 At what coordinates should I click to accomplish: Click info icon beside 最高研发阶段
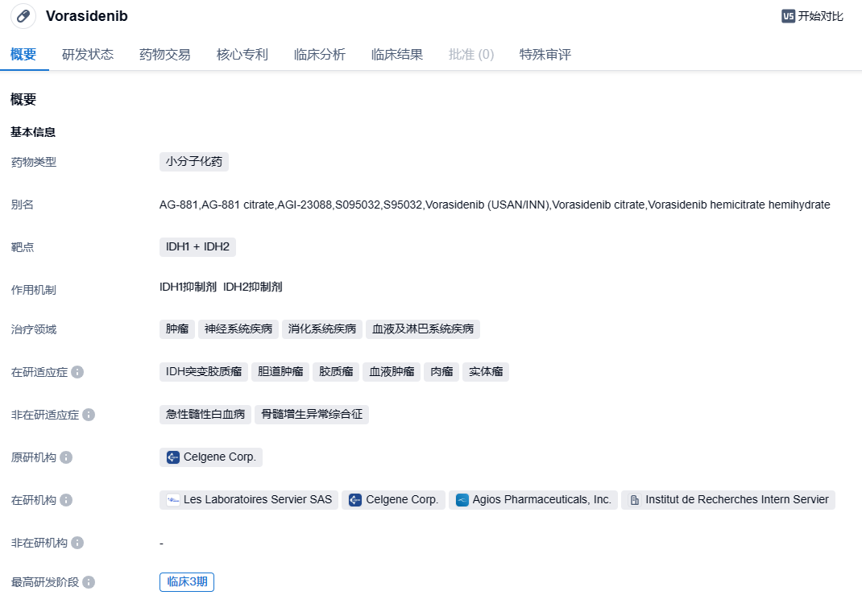point(89,582)
